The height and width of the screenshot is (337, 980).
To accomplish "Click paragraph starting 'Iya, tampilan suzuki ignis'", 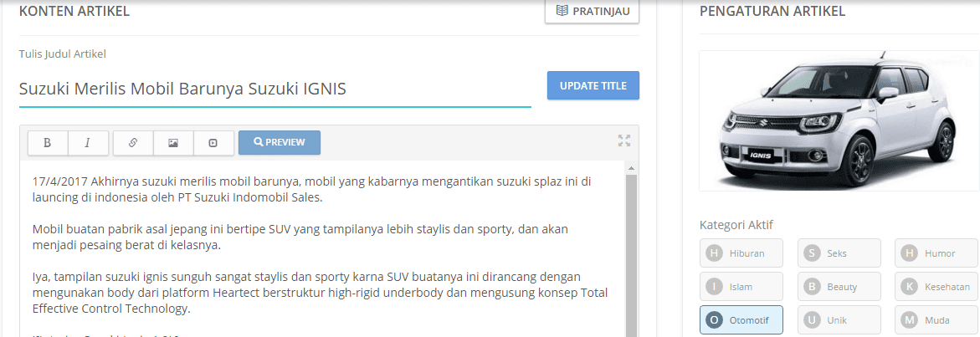I will tap(320, 292).
